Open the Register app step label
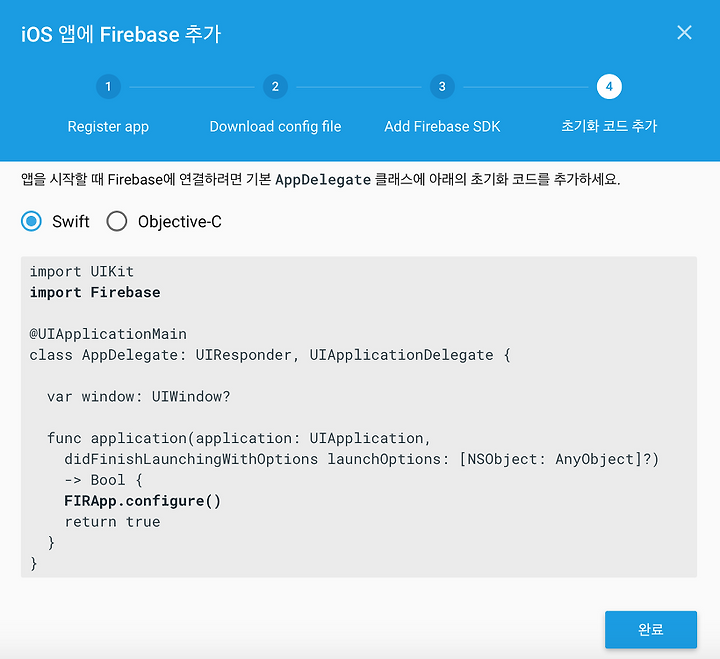720x659 pixels. click(108, 126)
